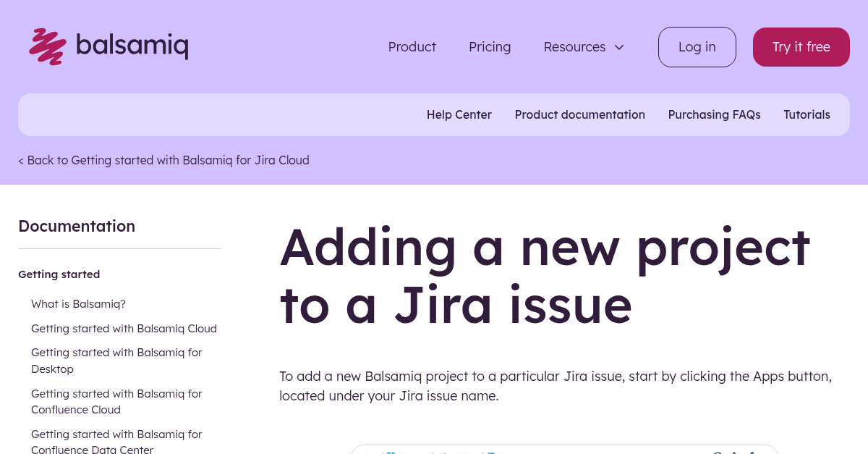The image size is (868, 454).
Task: Click the Log in button
Action: coord(697,46)
